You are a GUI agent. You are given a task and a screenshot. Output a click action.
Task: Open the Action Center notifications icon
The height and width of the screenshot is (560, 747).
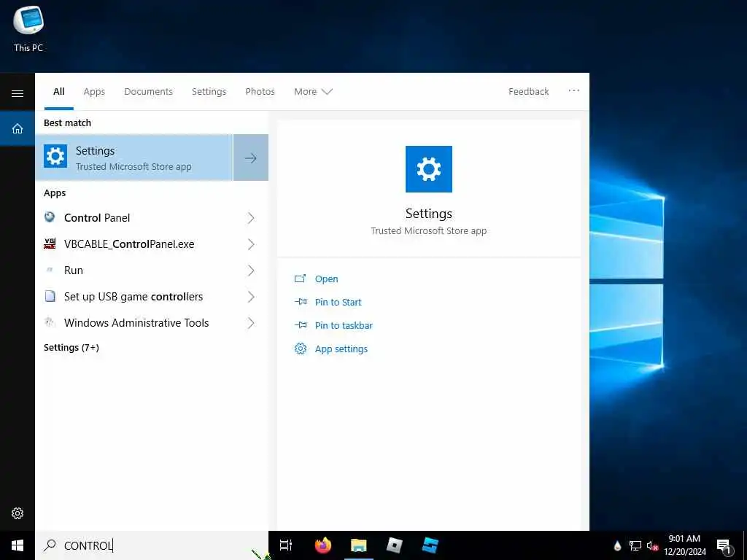pyautogui.click(x=724, y=546)
